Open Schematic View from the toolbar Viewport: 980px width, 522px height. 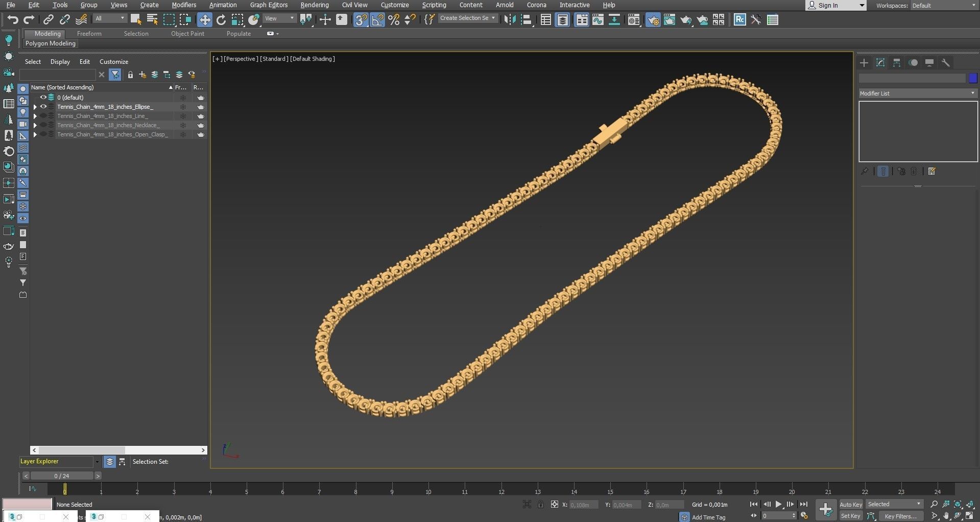614,20
